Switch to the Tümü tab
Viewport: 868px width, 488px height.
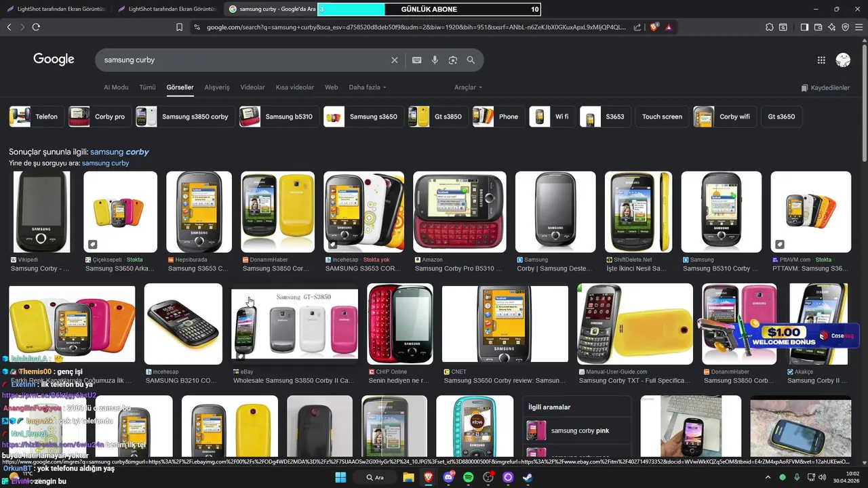pos(147,87)
